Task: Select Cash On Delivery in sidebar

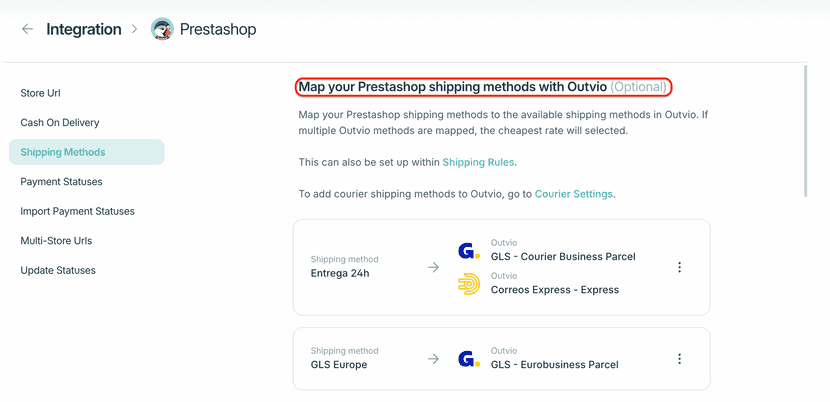Action: (60, 123)
